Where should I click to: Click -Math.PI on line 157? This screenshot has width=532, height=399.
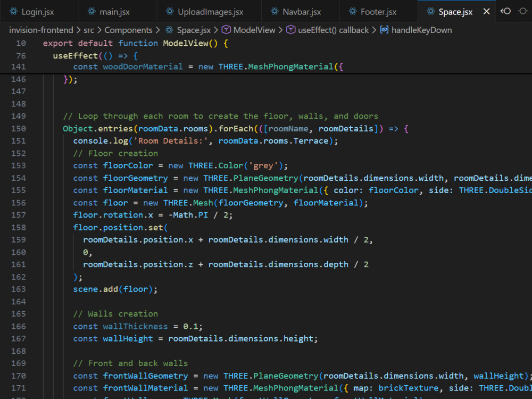(x=188, y=215)
